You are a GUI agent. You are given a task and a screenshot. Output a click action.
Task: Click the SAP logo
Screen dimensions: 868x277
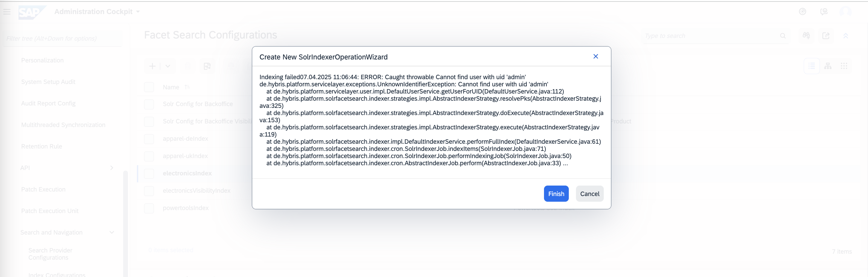point(32,12)
